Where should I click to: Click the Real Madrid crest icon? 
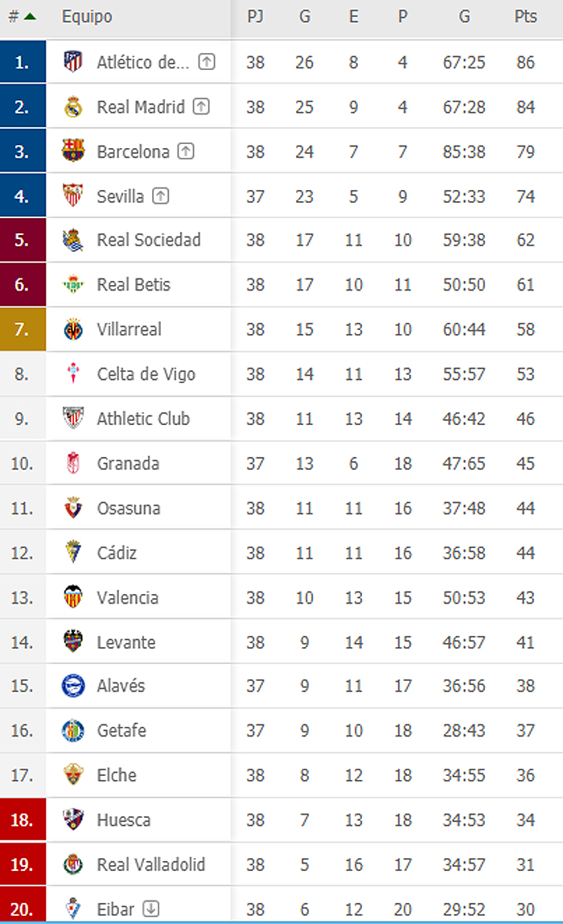click(x=73, y=107)
